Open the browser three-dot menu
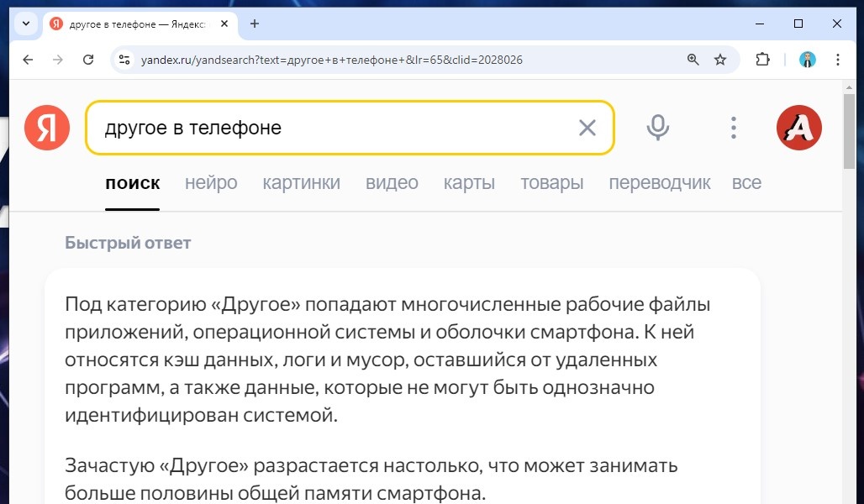 point(837,60)
